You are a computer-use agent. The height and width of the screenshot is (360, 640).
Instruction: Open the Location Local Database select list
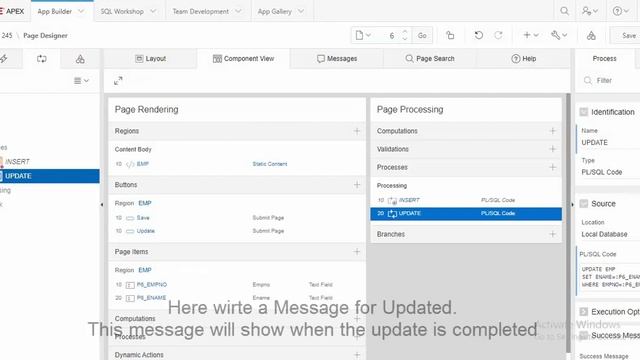point(610,234)
